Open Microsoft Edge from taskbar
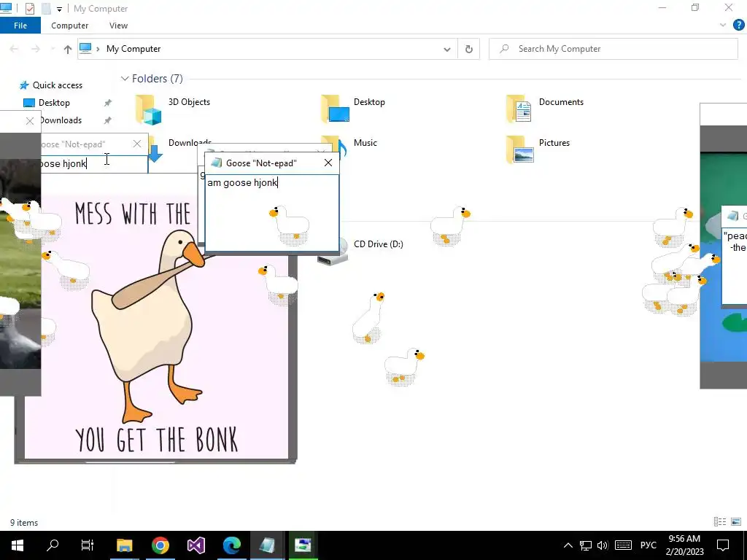The width and height of the screenshot is (747, 560). (x=232, y=545)
